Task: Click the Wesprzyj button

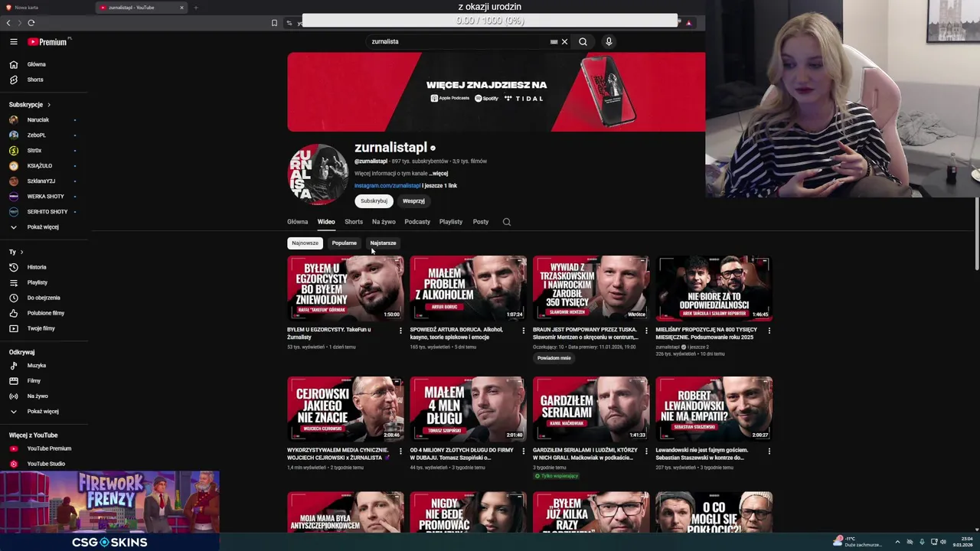Action: [x=413, y=201]
